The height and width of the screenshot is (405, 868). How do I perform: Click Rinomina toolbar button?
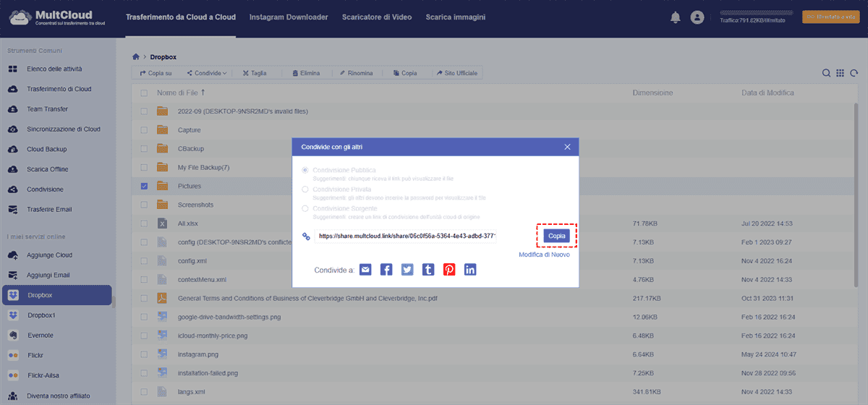[x=356, y=73]
